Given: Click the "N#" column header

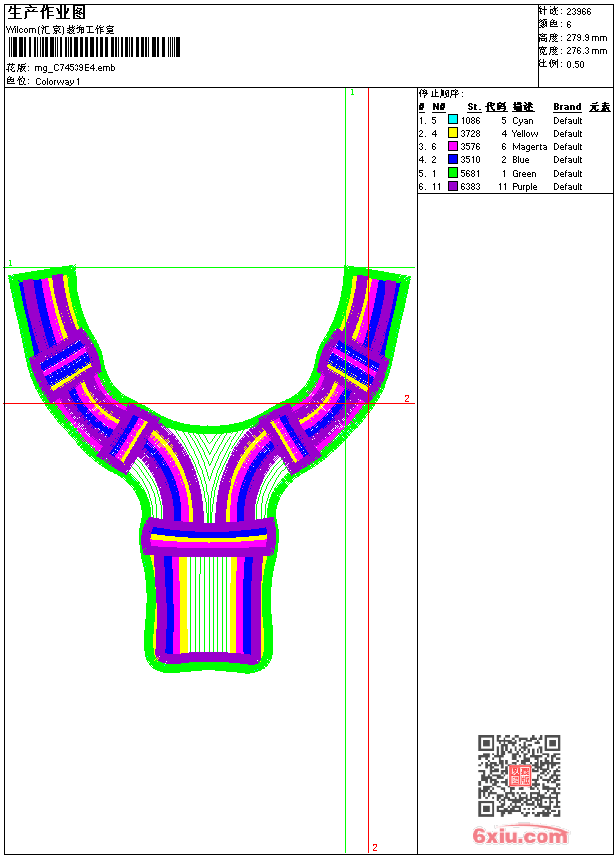Looking at the screenshot, I should tap(439, 107).
